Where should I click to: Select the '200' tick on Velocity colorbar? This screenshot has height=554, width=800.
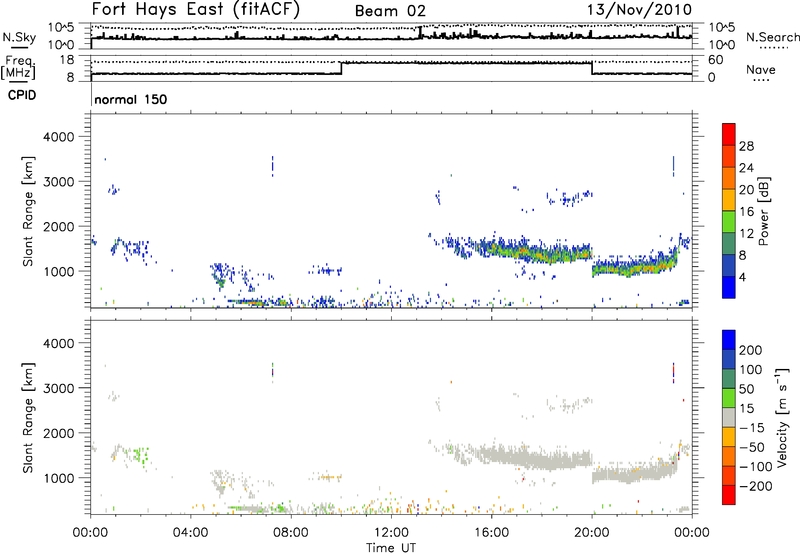point(751,350)
